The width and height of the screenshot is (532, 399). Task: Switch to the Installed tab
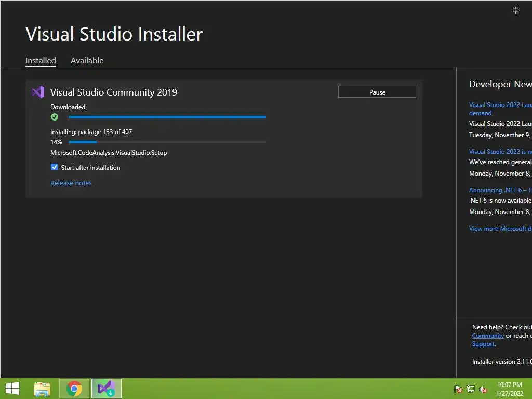41,61
